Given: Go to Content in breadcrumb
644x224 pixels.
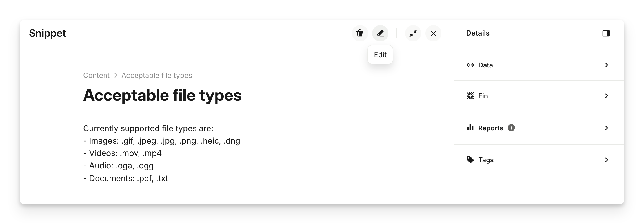Looking at the screenshot, I should (x=96, y=75).
